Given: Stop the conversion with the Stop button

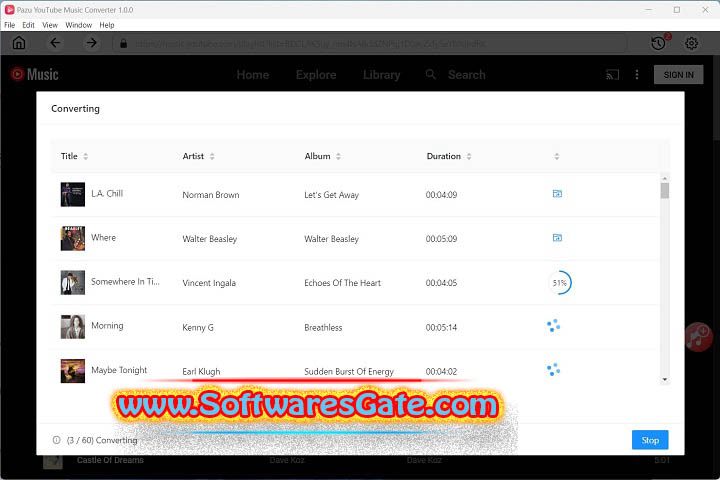Looking at the screenshot, I should [650, 440].
